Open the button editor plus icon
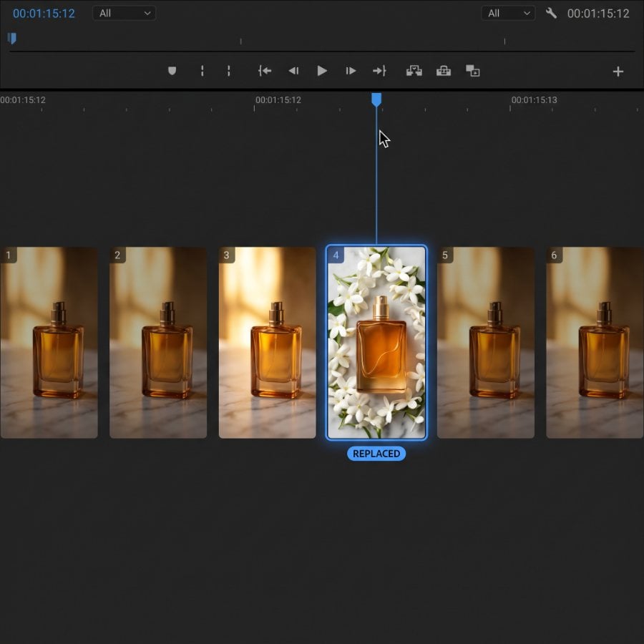The width and height of the screenshot is (644, 644). pyautogui.click(x=618, y=72)
